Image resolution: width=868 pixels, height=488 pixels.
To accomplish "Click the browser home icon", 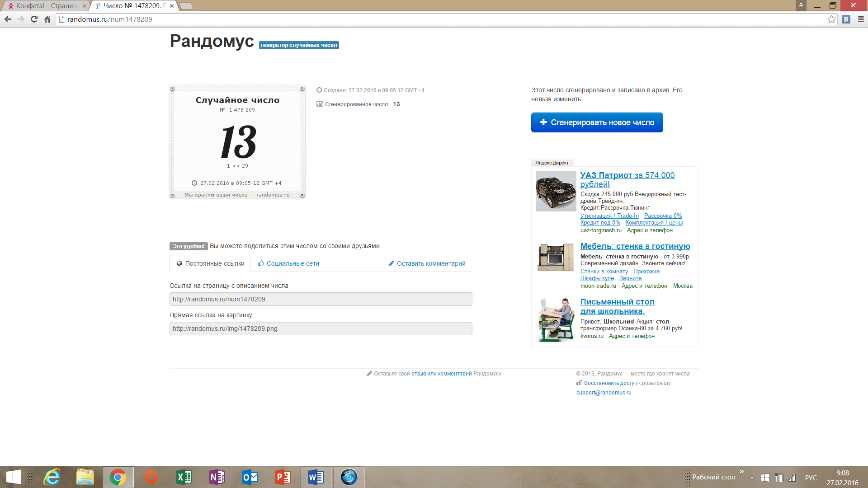I will [47, 19].
